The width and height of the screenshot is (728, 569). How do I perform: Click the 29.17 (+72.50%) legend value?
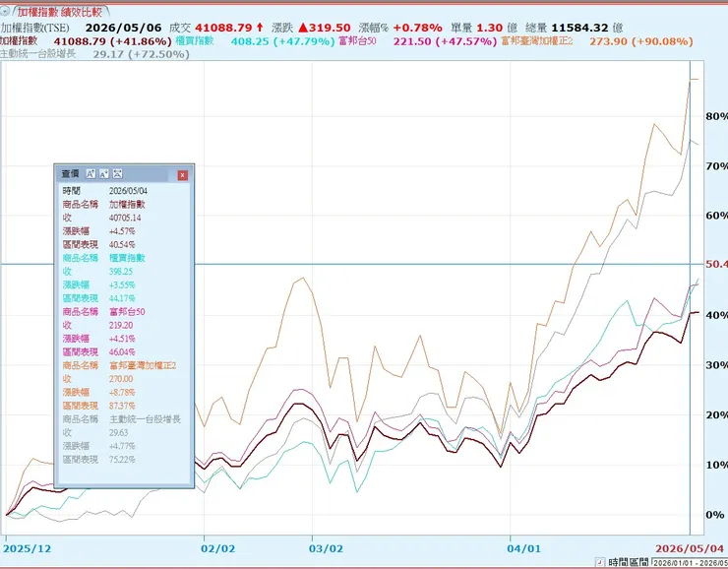click(x=141, y=54)
